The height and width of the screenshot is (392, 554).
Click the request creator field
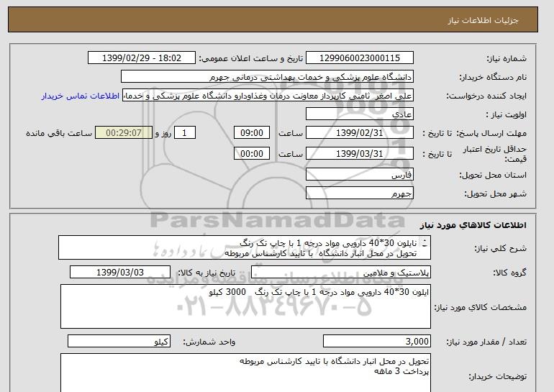coord(268,96)
